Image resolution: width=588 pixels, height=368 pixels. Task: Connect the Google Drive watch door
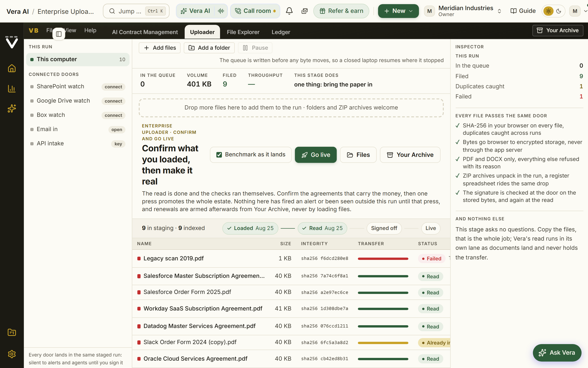point(113,101)
